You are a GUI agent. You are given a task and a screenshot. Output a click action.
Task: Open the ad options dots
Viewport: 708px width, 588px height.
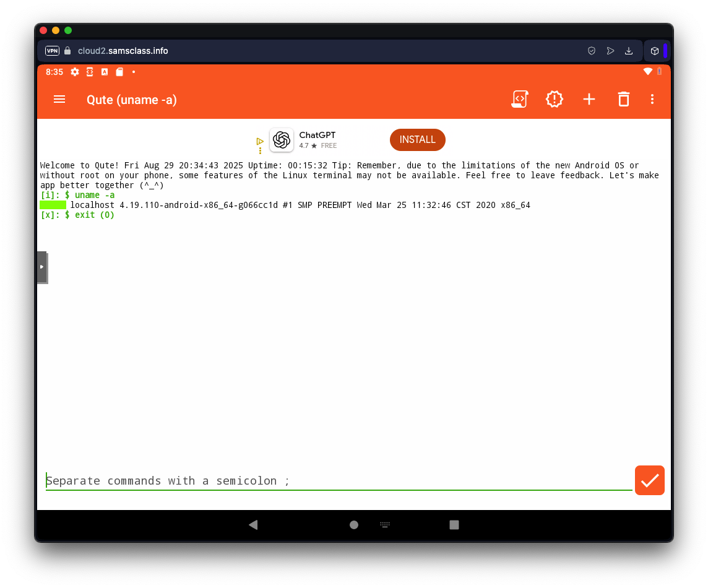coord(260,151)
